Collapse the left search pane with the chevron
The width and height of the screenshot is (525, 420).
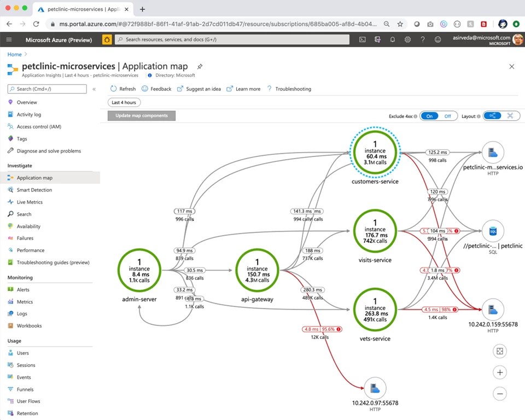point(93,89)
